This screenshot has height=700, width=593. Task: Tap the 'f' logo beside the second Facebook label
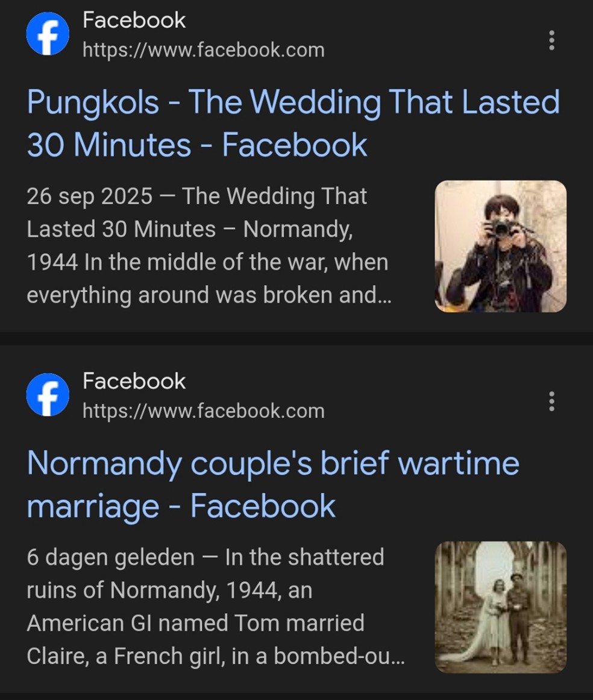pos(48,395)
